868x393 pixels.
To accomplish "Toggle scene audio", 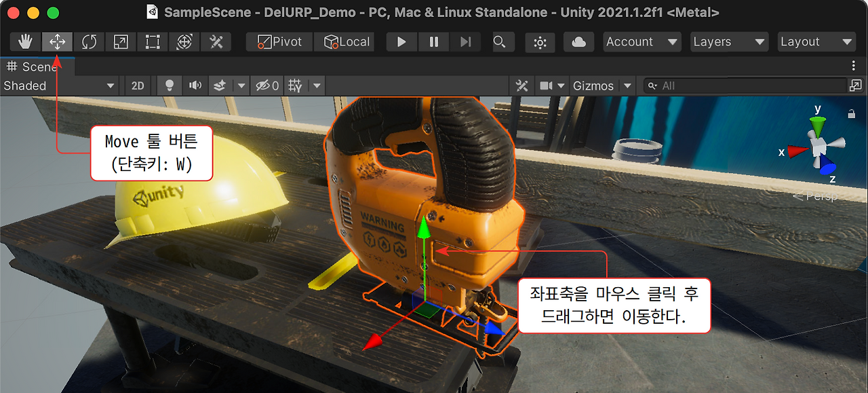I will [195, 86].
